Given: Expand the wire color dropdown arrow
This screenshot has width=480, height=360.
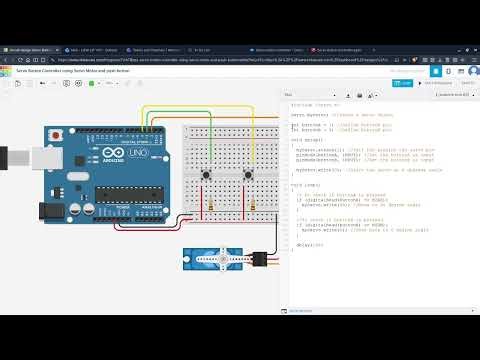Looking at the screenshot, I should pyautogui.click(x=99, y=83).
